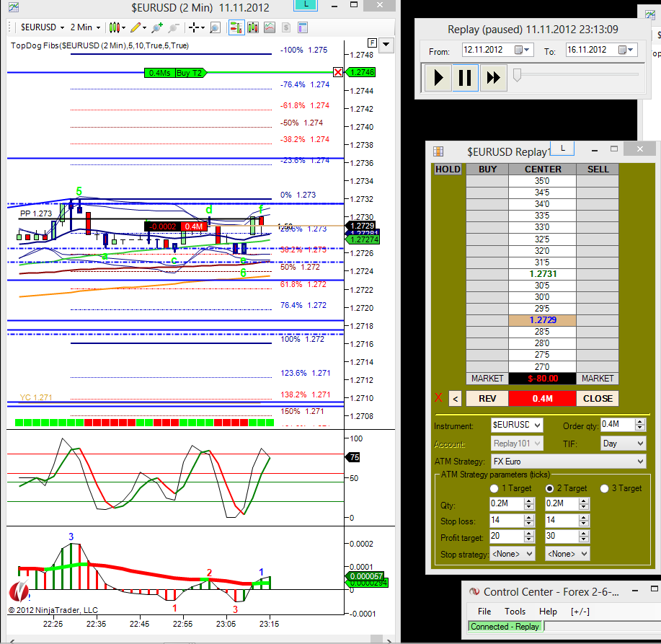Cancel the Buy T2 order with red X
The image size is (661, 644).
(337, 72)
